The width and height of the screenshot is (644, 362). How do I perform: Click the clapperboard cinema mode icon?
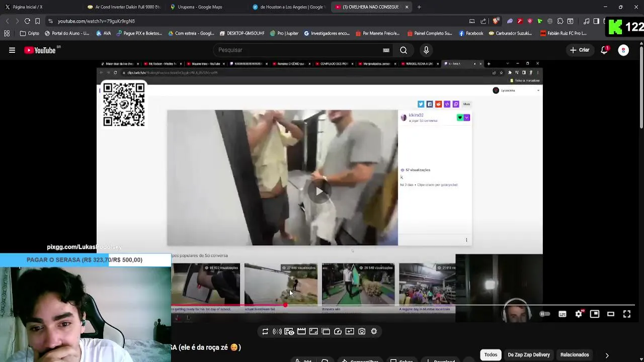[x=301, y=331]
